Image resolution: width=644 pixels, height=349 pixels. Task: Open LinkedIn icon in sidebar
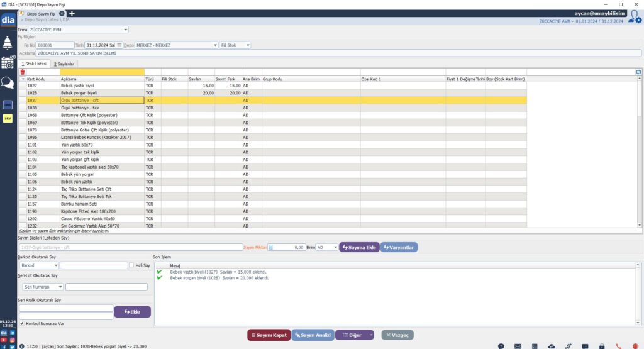click(13, 333)
